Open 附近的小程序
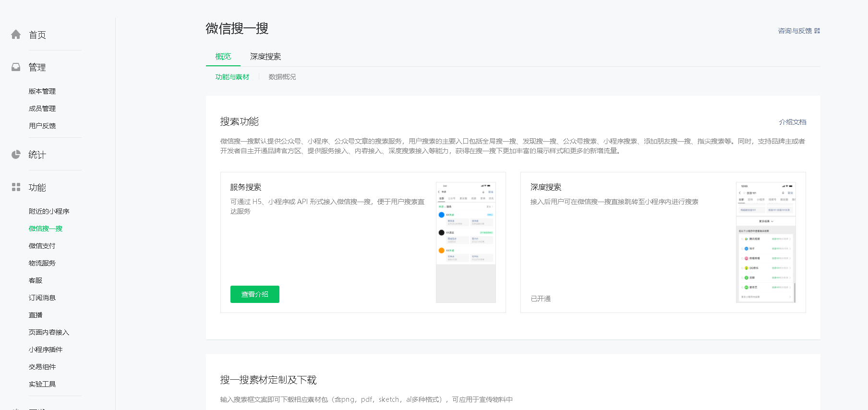The image size is (868, 410). [x=49, y=211]
